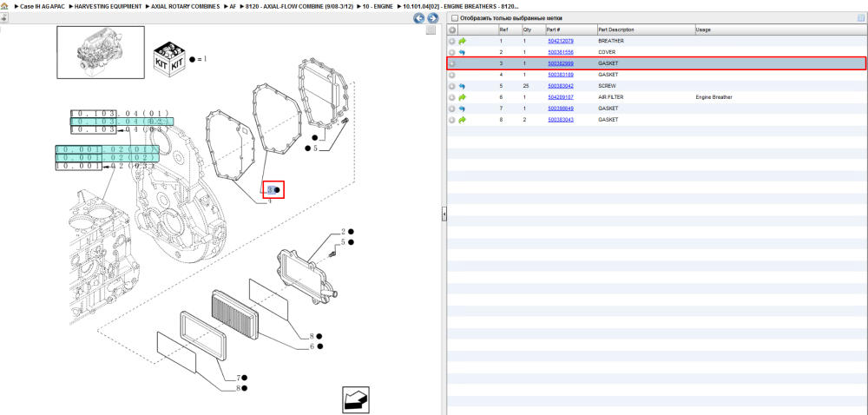
Task: Open part number 504209107
Action: tap(560, 97)
